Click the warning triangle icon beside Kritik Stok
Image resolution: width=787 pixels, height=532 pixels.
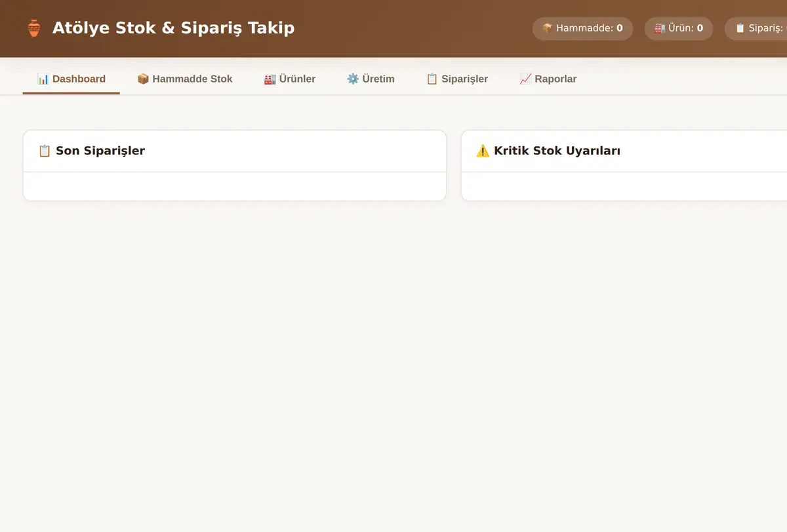click(483, 151)
